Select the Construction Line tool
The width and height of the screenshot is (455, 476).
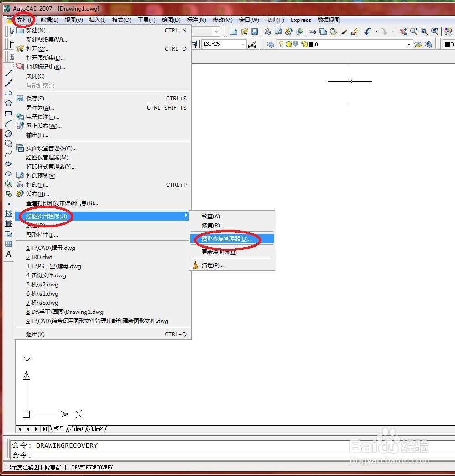pyautogui.click(x=9, y=83)
